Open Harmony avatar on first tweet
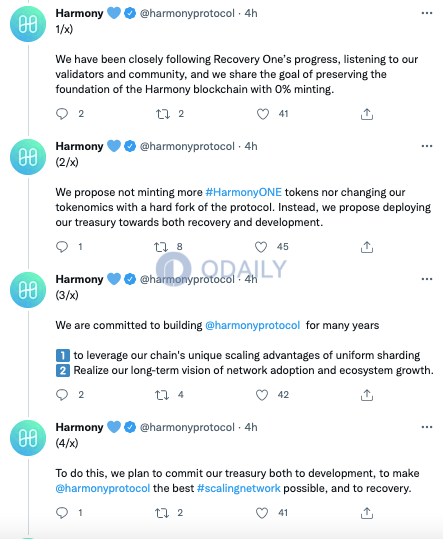443x539 pixels. click(x=28, y=24)
